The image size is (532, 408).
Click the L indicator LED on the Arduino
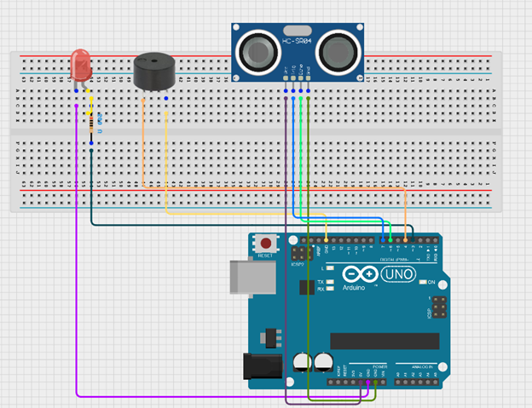(x=329, y=268)
